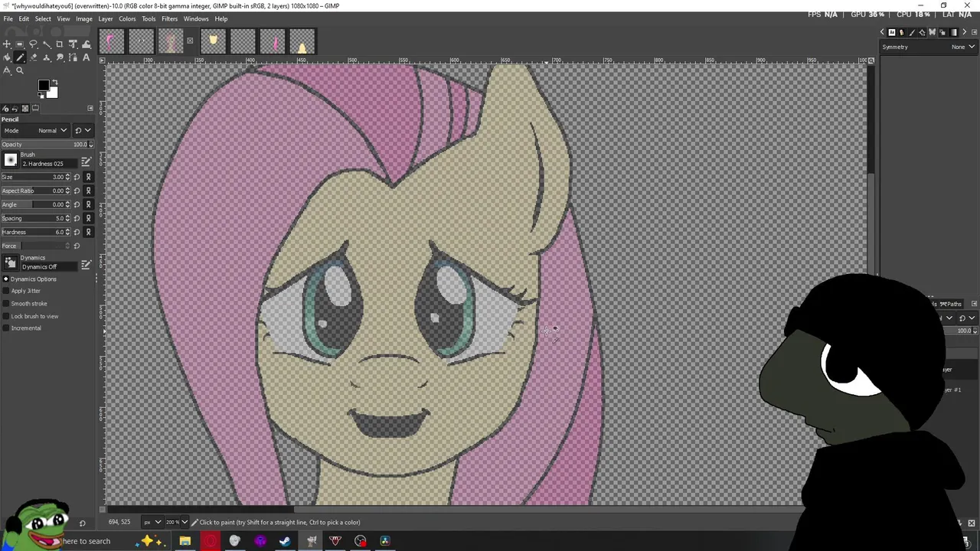Open Symmetry Painting tab in right dock
980x551 pixels.
[932, 32]
